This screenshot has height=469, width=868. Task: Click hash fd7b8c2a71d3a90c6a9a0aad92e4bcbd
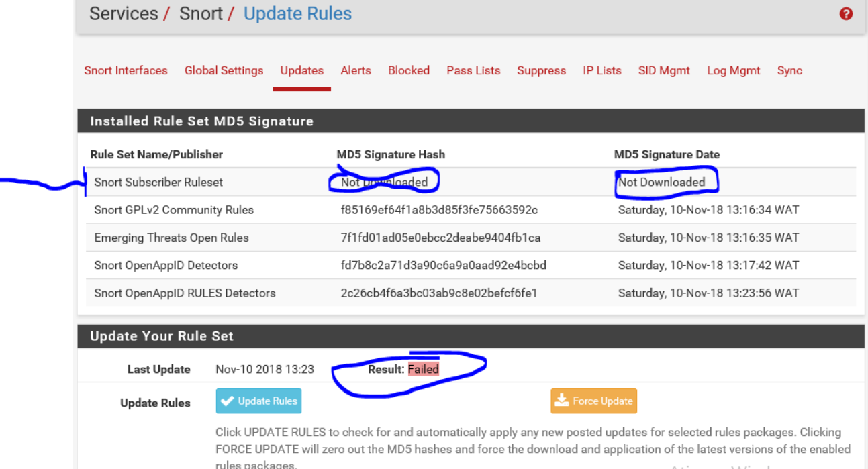[443, 265]
